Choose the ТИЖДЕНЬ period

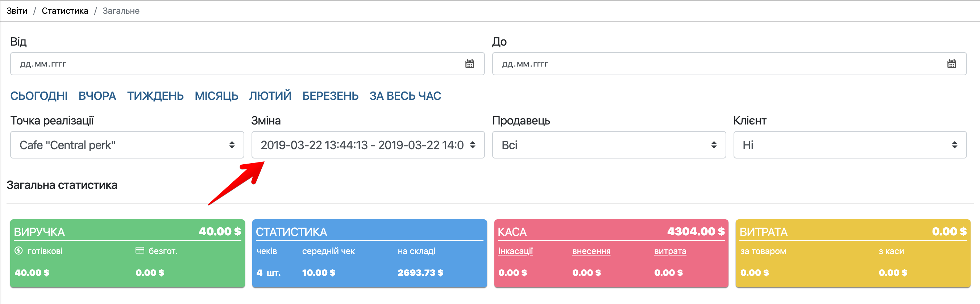[x=155, y=96]
